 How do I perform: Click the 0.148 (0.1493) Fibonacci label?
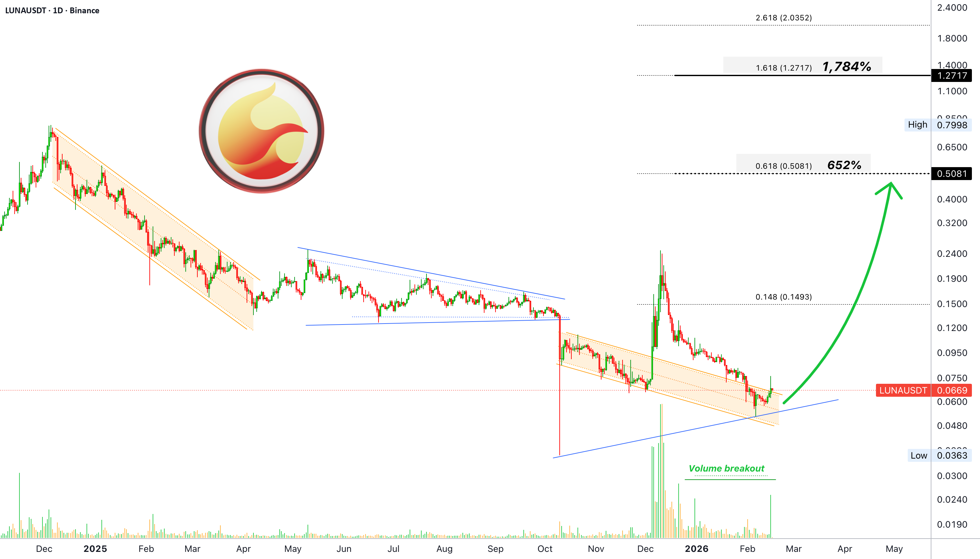pyautogui.click(x=783, y=297)
